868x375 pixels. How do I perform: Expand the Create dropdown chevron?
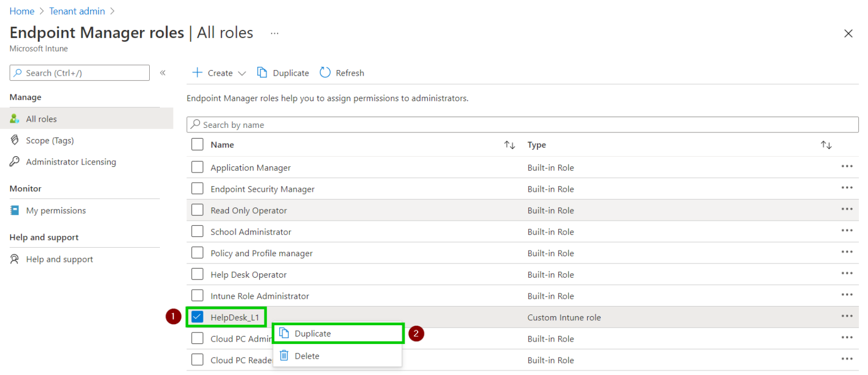[242, 73]
